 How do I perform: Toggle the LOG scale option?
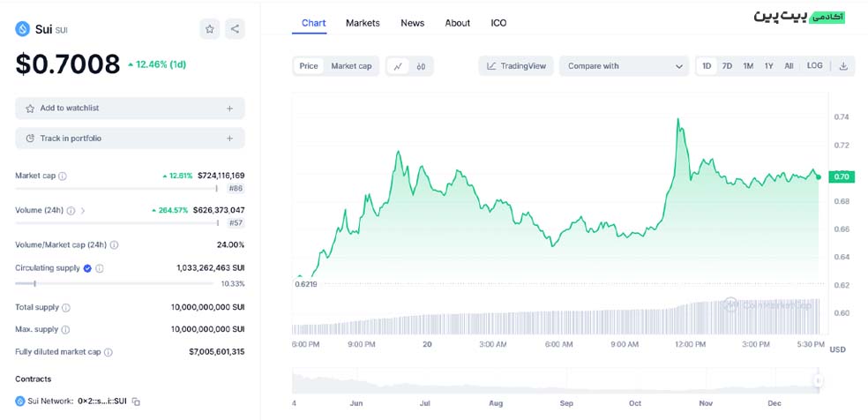point(814,66)
